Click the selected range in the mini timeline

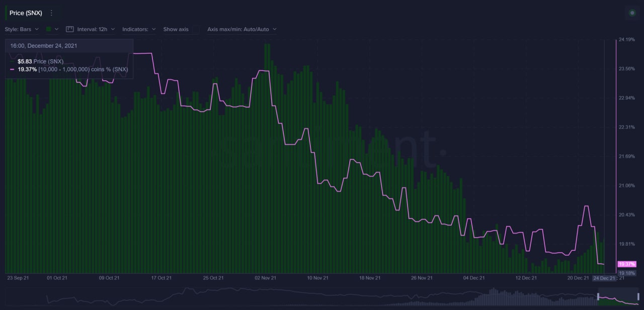click(618, 296)
